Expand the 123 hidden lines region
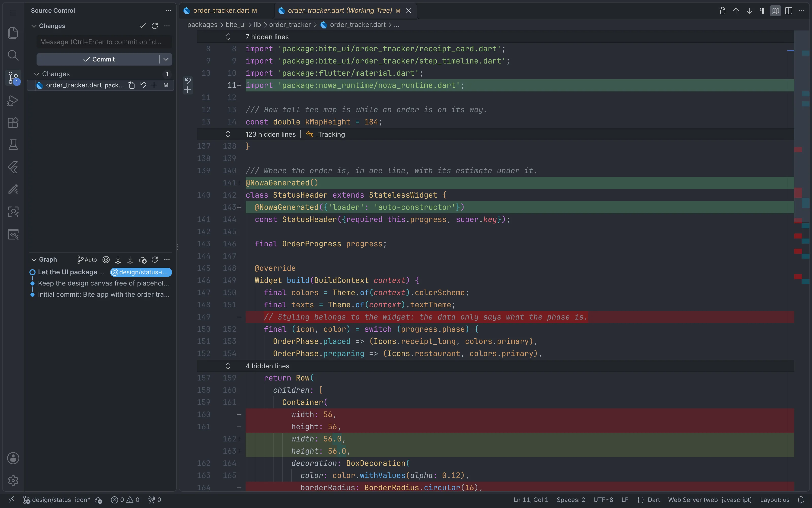Screen dimensions: 812x508 click(228, 134)
